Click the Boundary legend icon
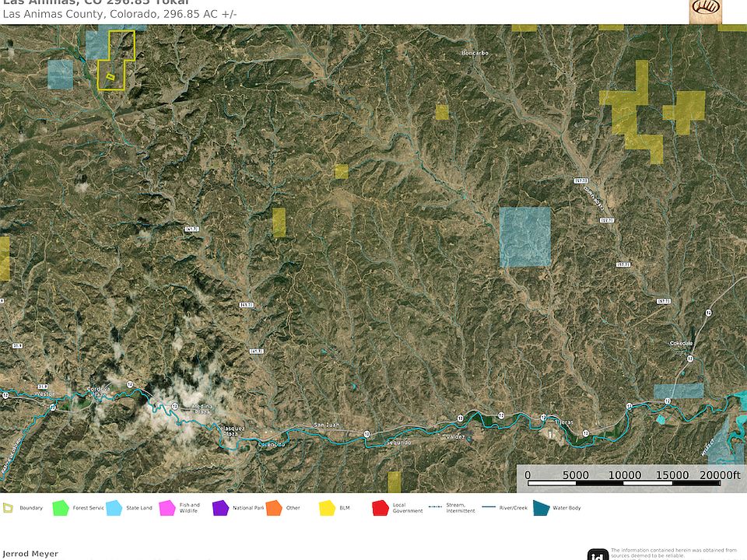The width and height of the screenshot is (747, 560). pyautogui.click(x=8, y=508)
